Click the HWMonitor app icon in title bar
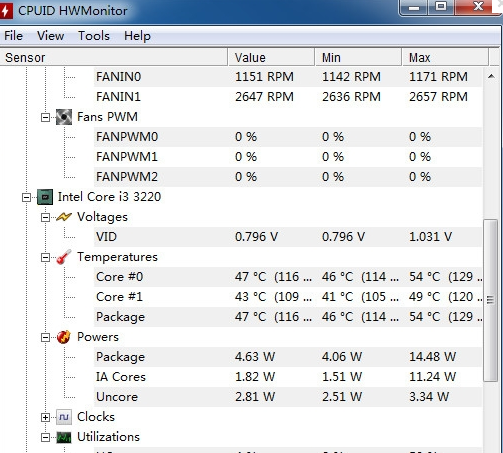 click(5, 11)
